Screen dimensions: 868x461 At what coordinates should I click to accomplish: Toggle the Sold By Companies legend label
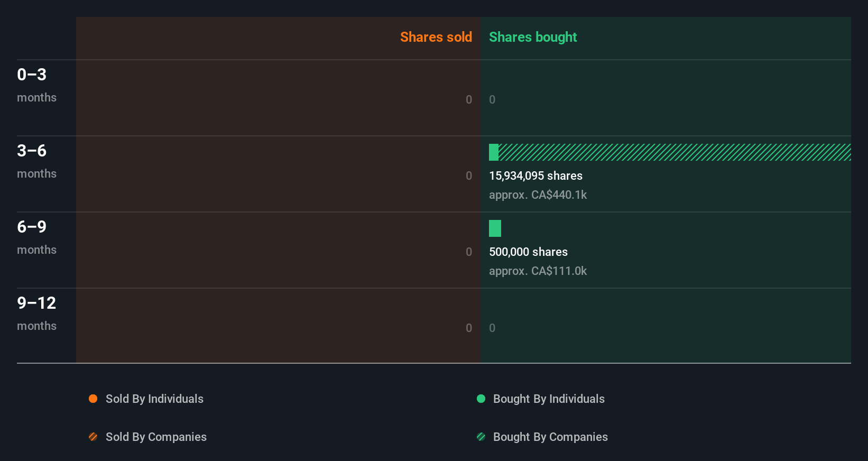click(x=156, y=437)
